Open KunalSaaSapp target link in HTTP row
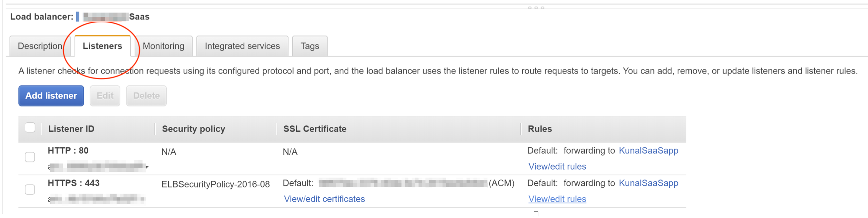868x218 pixels. point(648,151)
